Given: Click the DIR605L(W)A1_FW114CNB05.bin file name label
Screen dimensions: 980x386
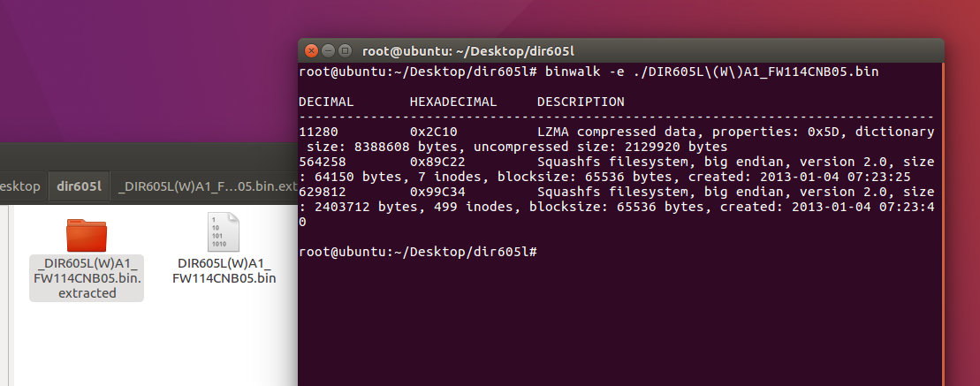Looking at the screenshot, I should pos(224,270).
